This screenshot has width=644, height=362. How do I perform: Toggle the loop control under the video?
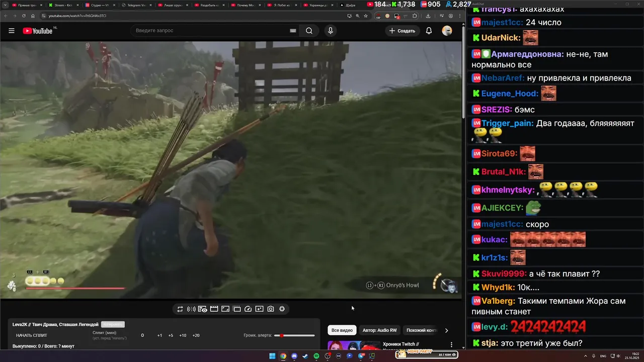tap(180, 309)
